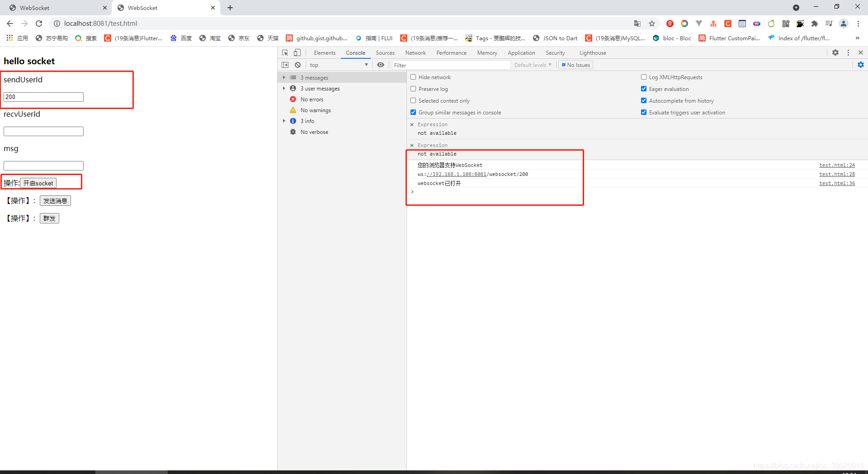This screenshot has width=868, height=474.
Task: Enable Preserve log checkbox
Action: tap(413, 89)
